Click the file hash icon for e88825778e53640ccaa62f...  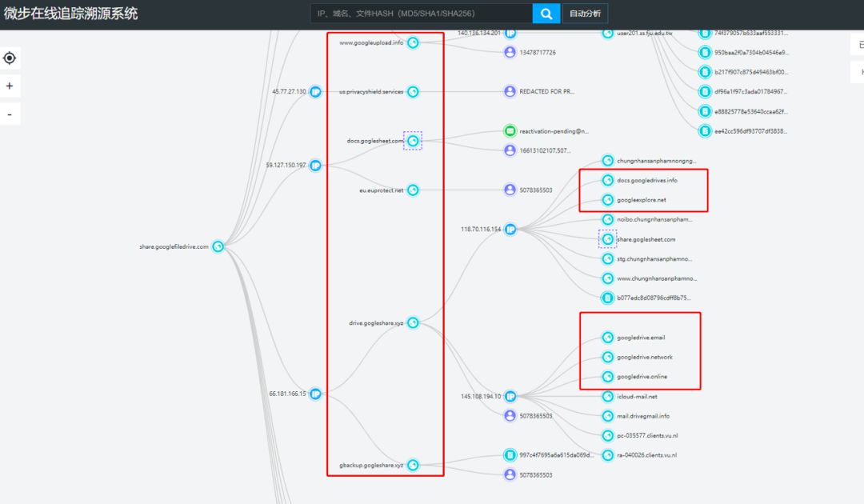[x=705, y=111]
